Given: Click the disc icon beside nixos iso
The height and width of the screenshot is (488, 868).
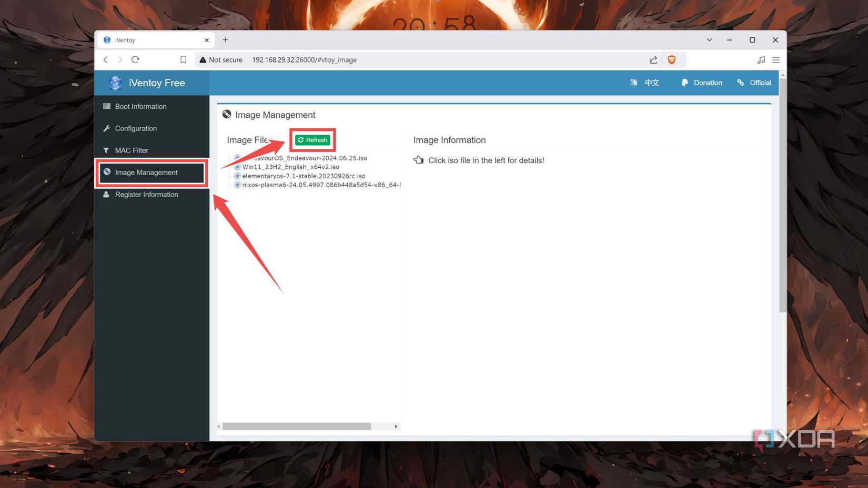Looking at the screenshot, I should 237,185.
